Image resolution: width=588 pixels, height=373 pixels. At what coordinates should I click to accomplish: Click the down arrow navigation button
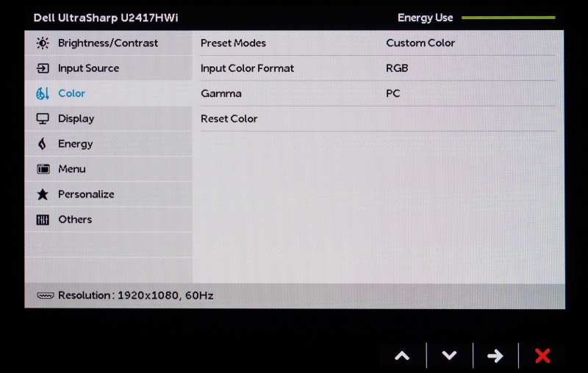tap(449, 355)
